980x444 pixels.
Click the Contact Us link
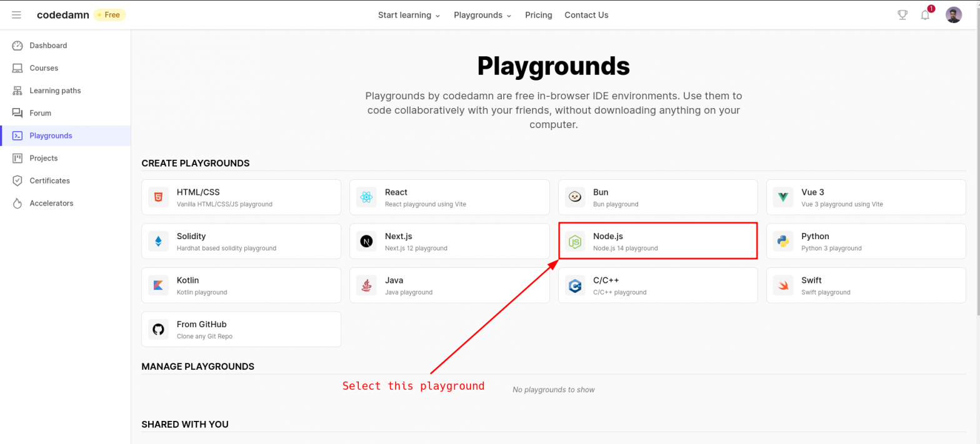coord(586,15)
